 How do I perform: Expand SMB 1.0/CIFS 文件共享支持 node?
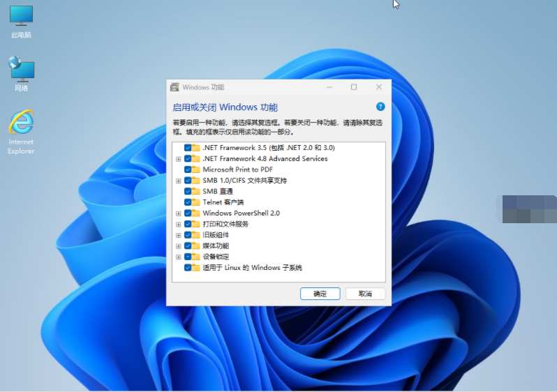[x=178, y=181]
